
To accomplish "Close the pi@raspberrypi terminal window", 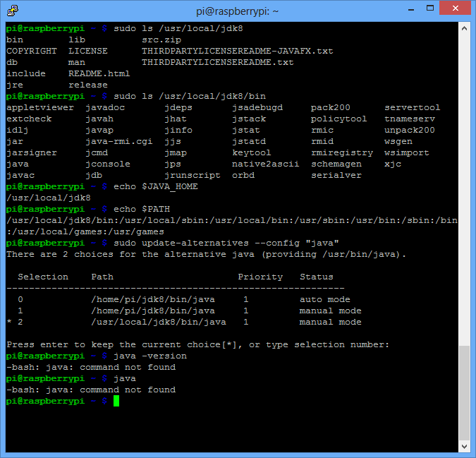I will [x=456, y=8].
